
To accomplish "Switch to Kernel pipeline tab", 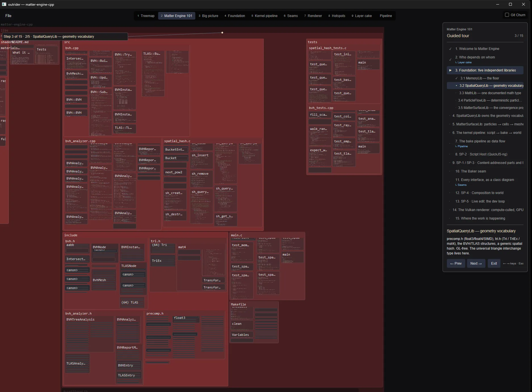I will coord(265,16).
